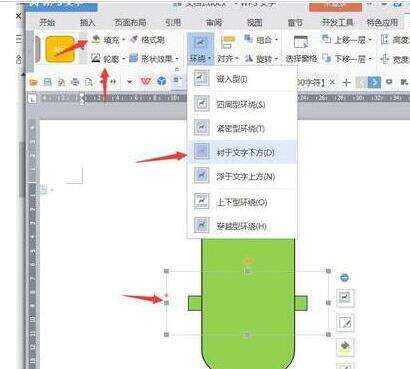410x369 pixels.
Task: Add a new document tab with plus
Action: click(x=346, y=82)
